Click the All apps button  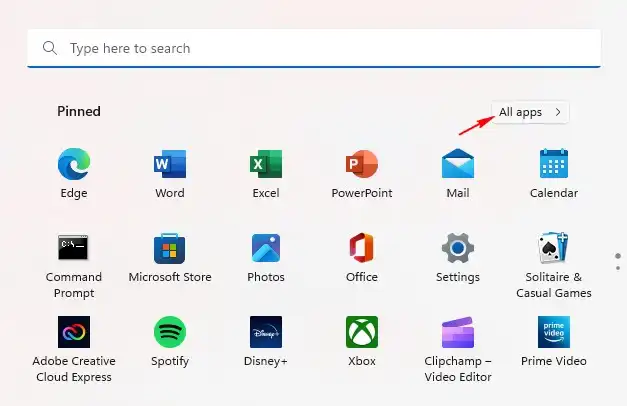(530, 112)
